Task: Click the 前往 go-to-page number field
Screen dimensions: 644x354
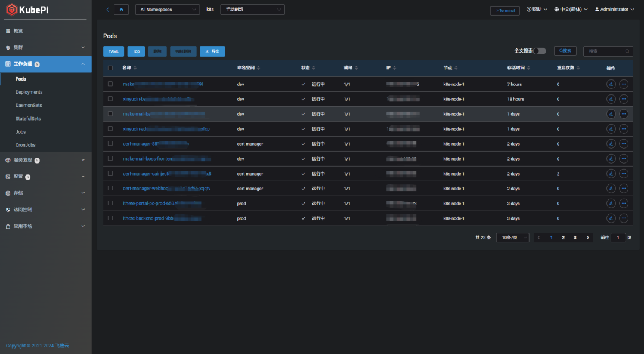Action: point(618,238)
